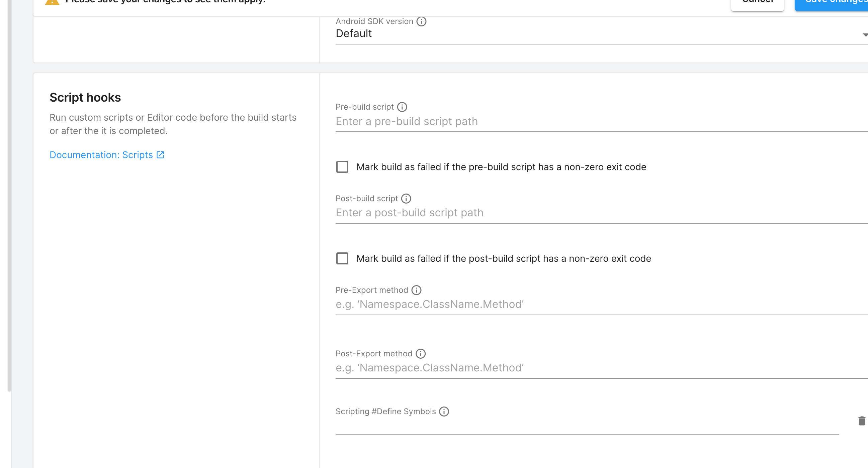This screenshot has width=868, height=468.
Task: Click the Save changes button
Action: click(x=832, y=3)
